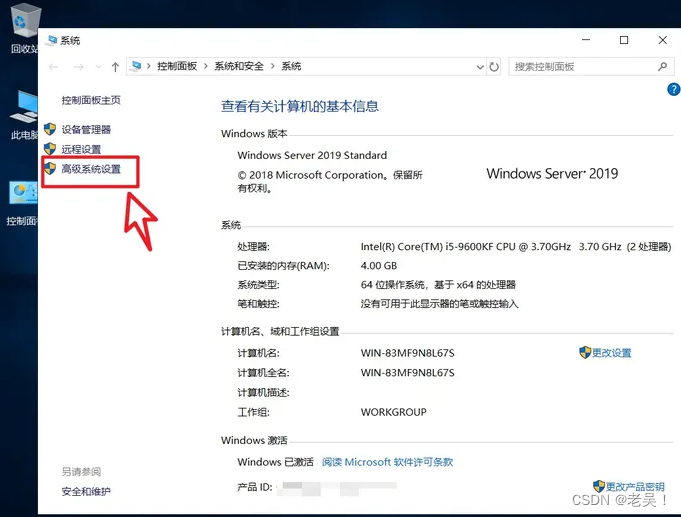Click the processor value Intel Core i5-9600KF
This screenshot has width=681, height=517.
[516, 247]
